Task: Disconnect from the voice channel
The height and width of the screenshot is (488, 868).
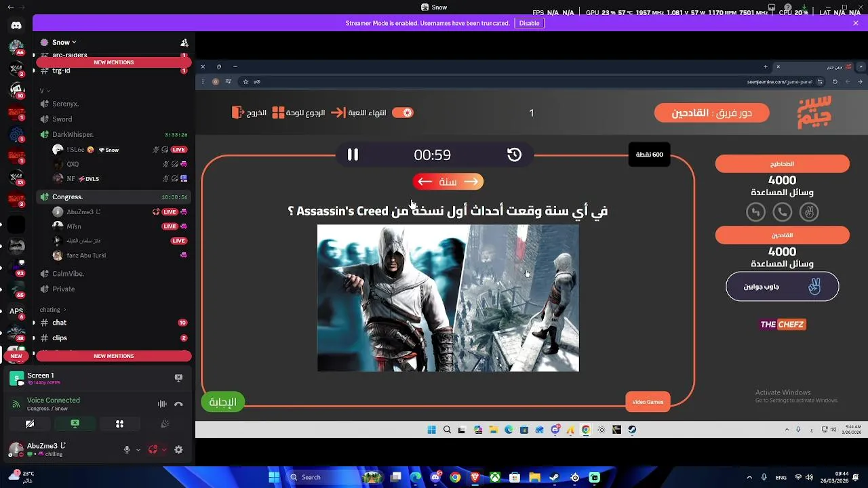Action: point(178,404)
